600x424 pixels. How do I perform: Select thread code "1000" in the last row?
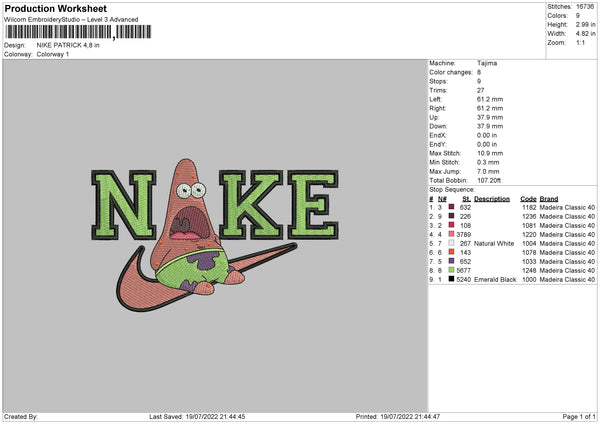coord(529,279)
